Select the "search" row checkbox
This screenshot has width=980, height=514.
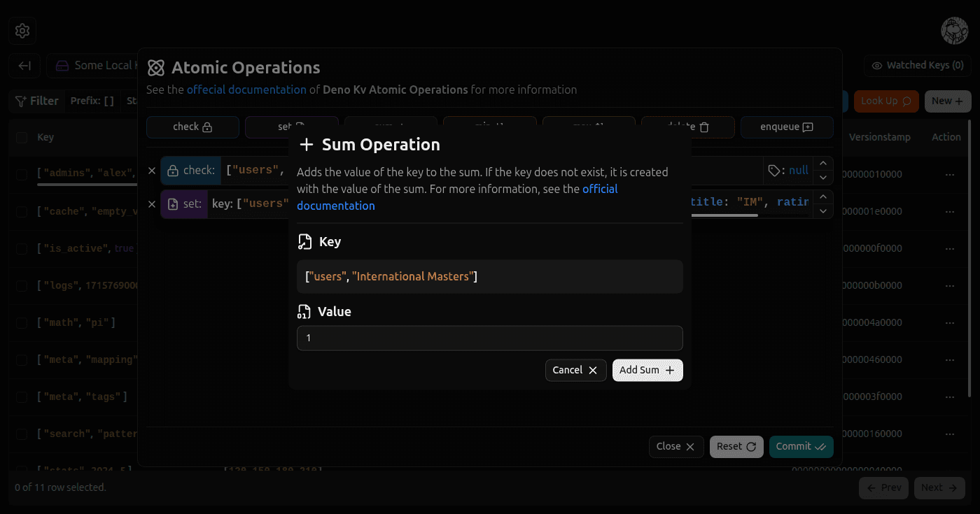click(22, 434)
